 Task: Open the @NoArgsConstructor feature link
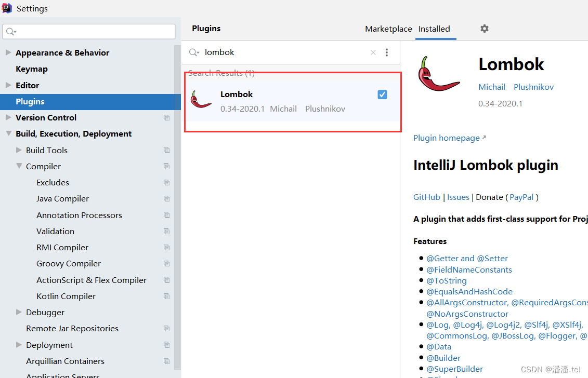pos(467,314)
